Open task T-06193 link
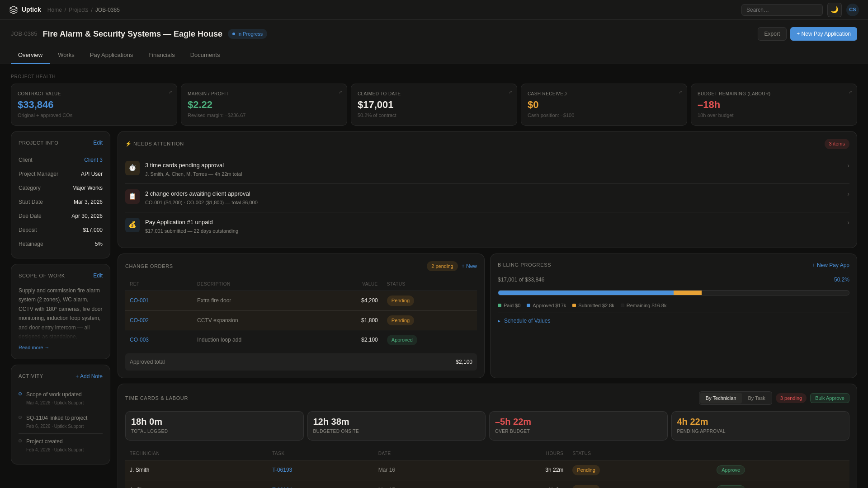Image resolution: width=868 pixels, height=488 pixels. pos(282,470)
